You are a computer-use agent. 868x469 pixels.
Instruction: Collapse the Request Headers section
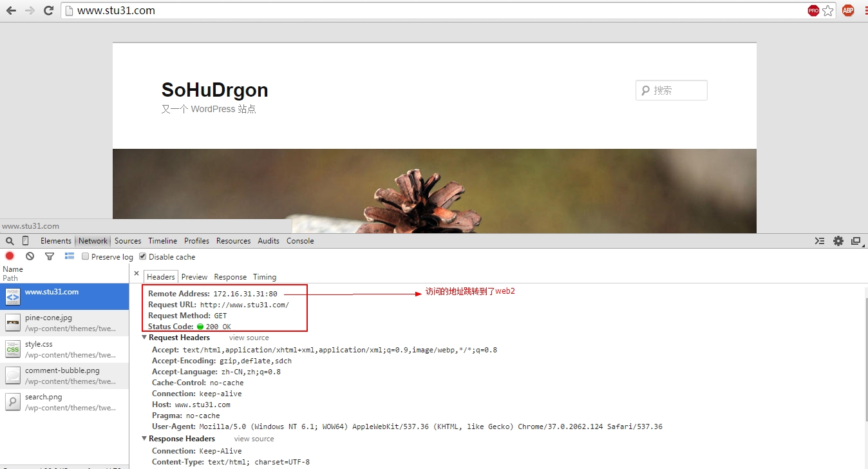point(144,338)
